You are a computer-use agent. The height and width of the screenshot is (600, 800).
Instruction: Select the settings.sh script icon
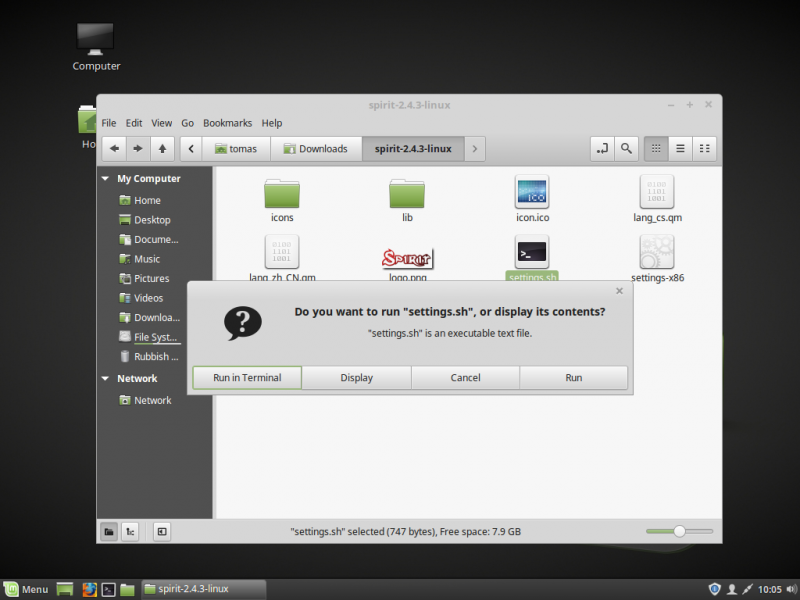[532, 252]
